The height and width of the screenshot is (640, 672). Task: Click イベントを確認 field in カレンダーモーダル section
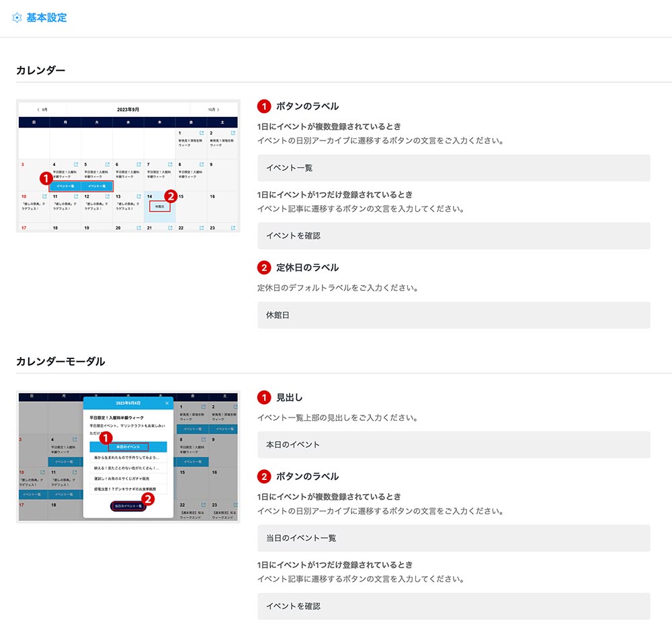[x=454, y=606]
